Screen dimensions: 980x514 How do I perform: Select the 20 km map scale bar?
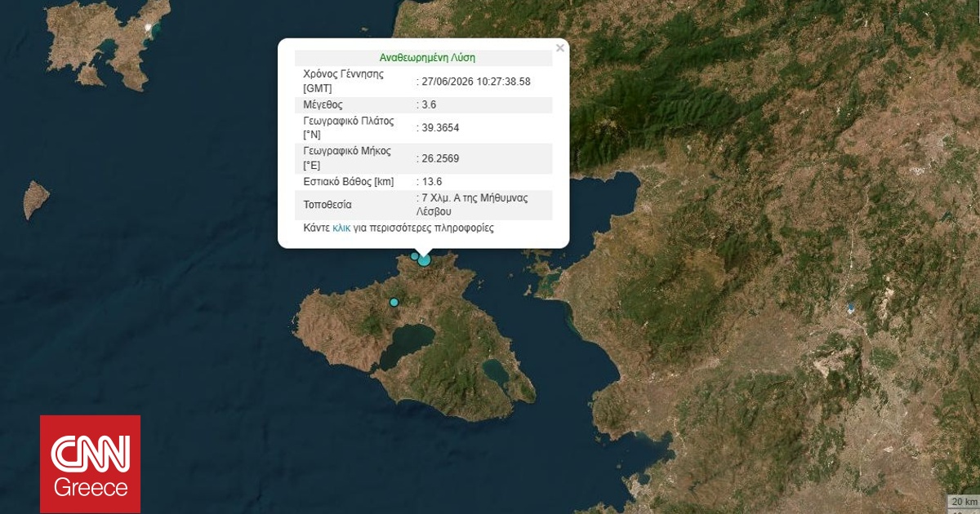point(963,501)
